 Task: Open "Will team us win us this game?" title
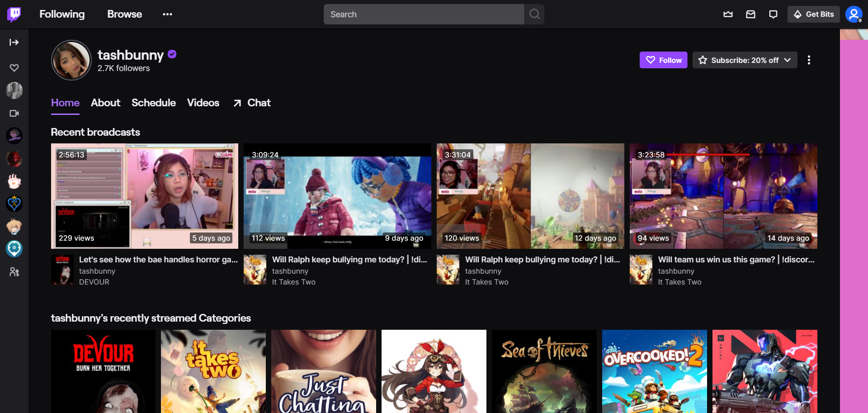pos(736,260)
